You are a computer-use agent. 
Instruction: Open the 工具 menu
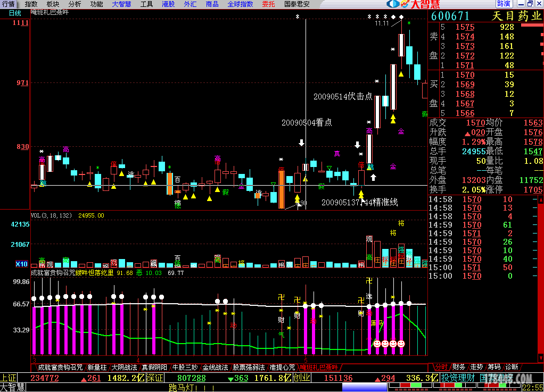coord(146,4)
